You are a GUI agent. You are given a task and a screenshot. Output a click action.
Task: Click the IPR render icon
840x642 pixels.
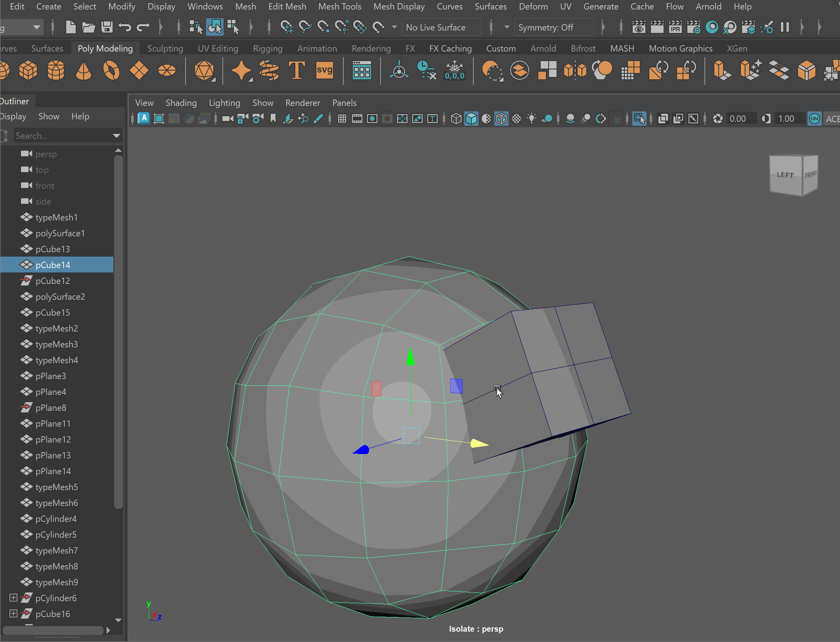(x=675, y=27)
